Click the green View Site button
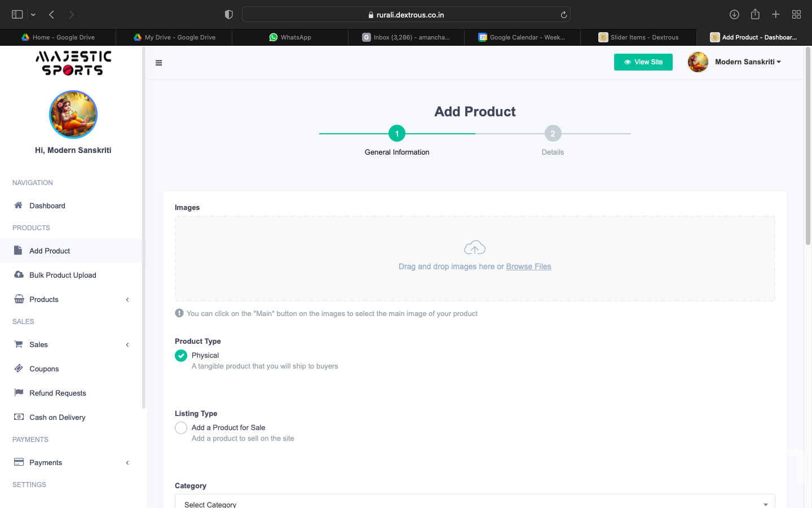812x508 pixels. (643, 62)
